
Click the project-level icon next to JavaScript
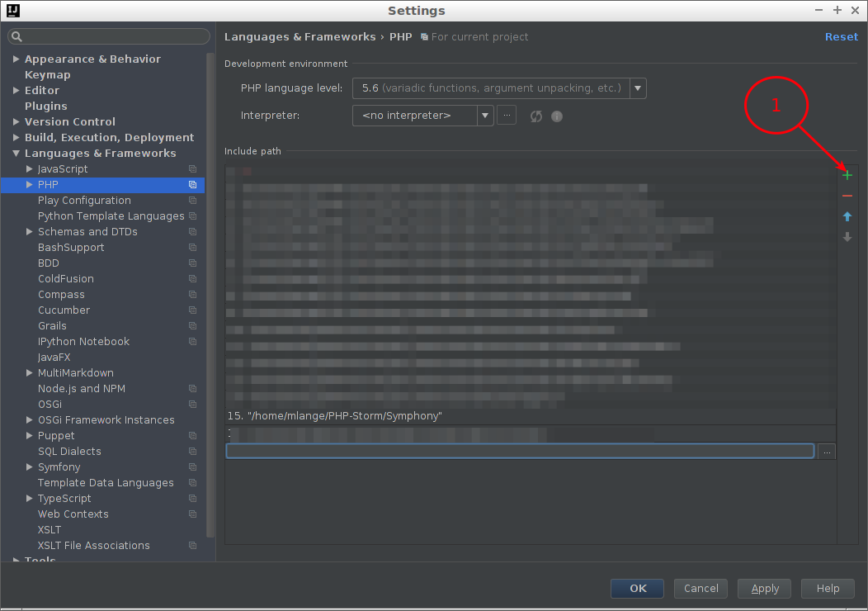192,169
